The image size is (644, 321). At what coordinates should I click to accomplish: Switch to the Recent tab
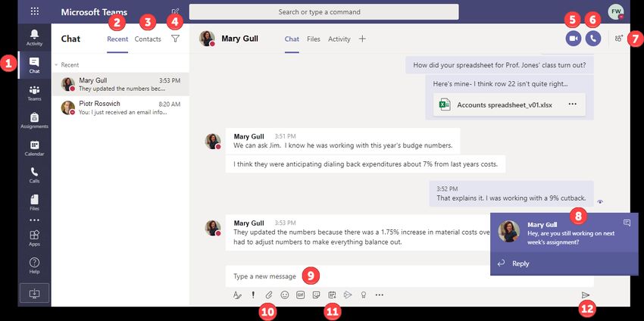pyautogui.click(x=117, y=39)
